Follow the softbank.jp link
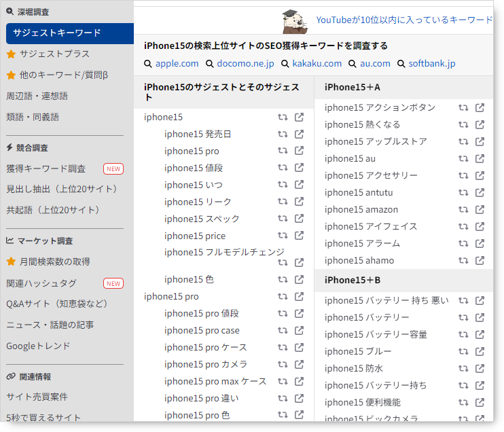 (432, 64)
